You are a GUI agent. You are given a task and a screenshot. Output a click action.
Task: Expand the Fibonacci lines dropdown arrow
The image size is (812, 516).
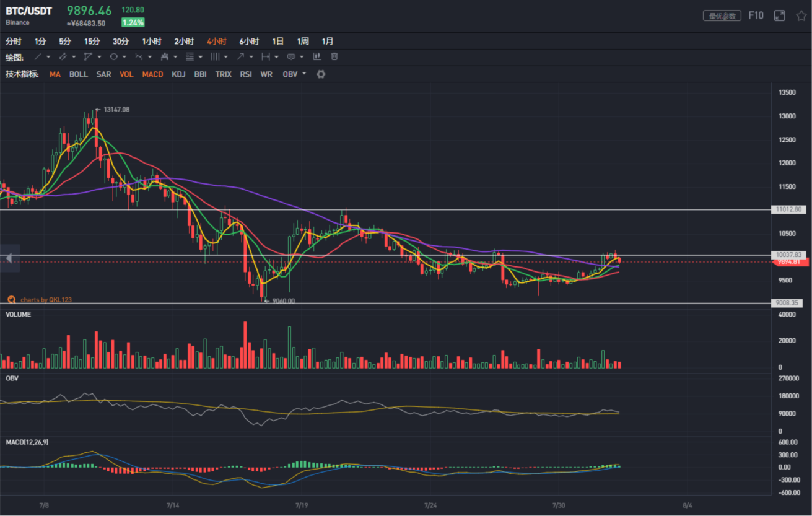[201, 57]
